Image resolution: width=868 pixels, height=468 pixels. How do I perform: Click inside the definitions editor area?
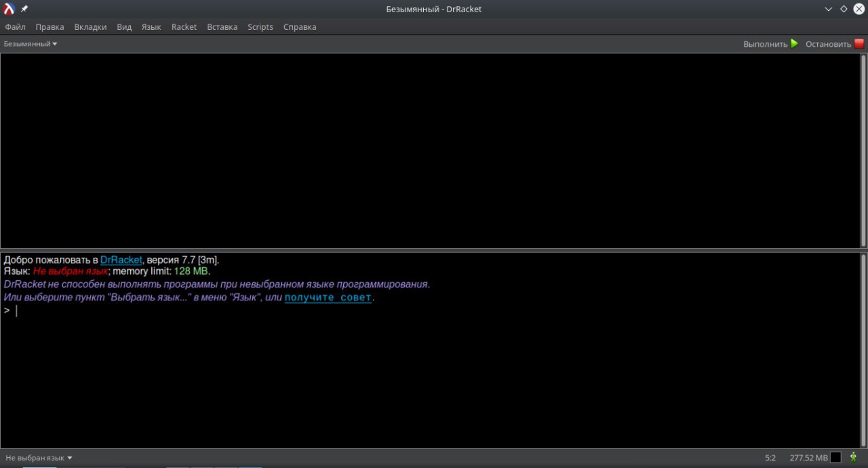pyautogui.click(x=429, y=151)
